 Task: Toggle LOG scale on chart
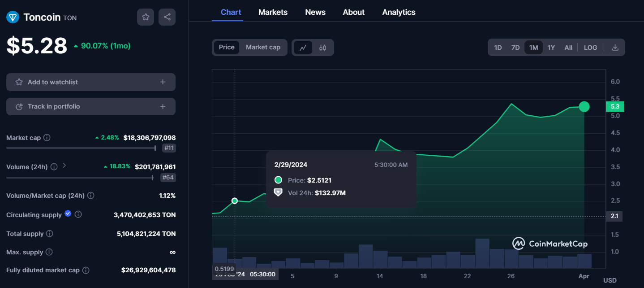[590, 48]
